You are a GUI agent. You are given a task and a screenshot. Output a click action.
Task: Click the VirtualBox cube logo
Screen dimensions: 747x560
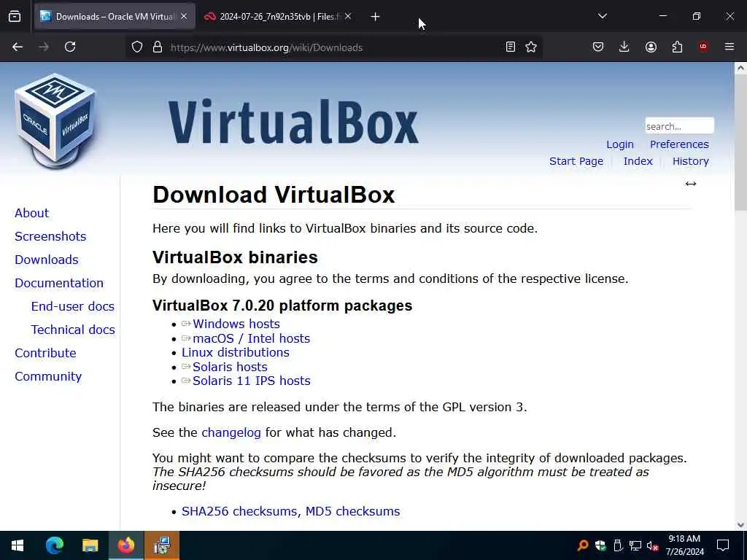point(55,120)
